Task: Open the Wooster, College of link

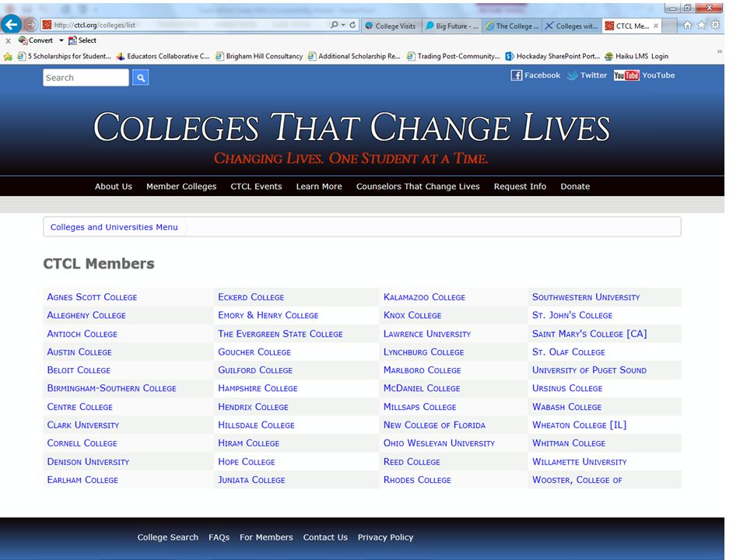Action: (577, 480)
